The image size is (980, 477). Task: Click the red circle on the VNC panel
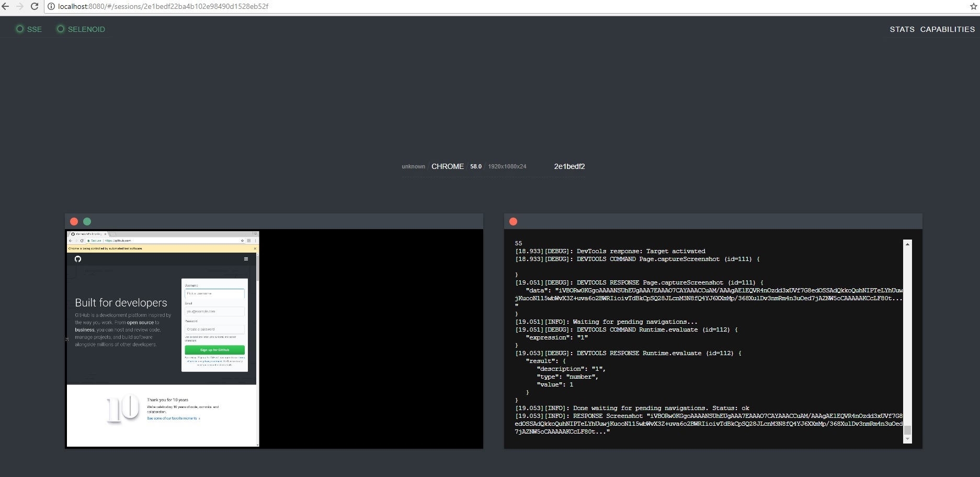pyautogui.click(x=73, y=221)
